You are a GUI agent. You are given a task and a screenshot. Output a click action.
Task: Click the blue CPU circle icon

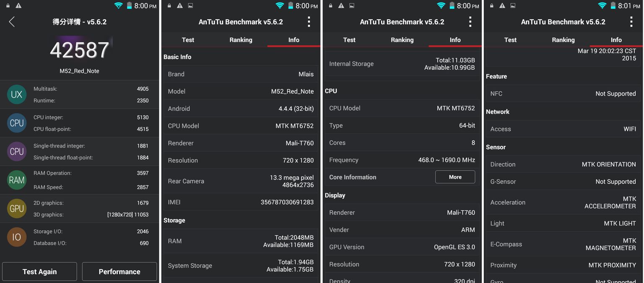(17, 123)
